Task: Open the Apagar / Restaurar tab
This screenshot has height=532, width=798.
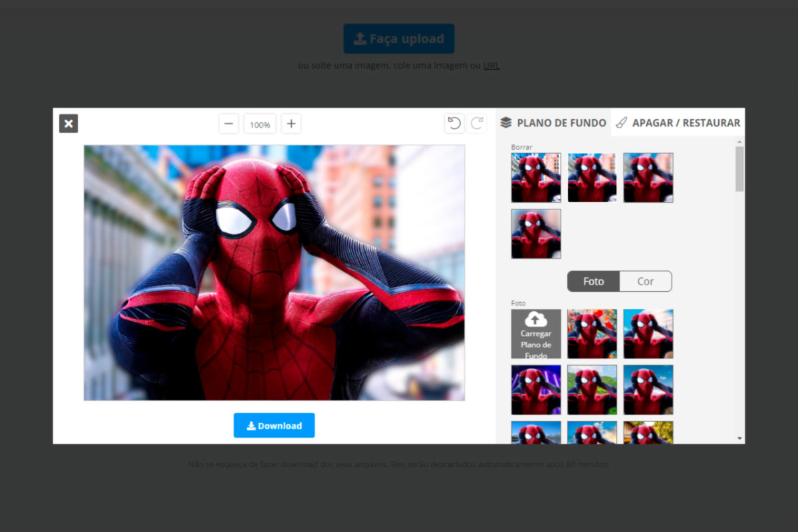Action: pyautogui.click(x=678, y=123)
